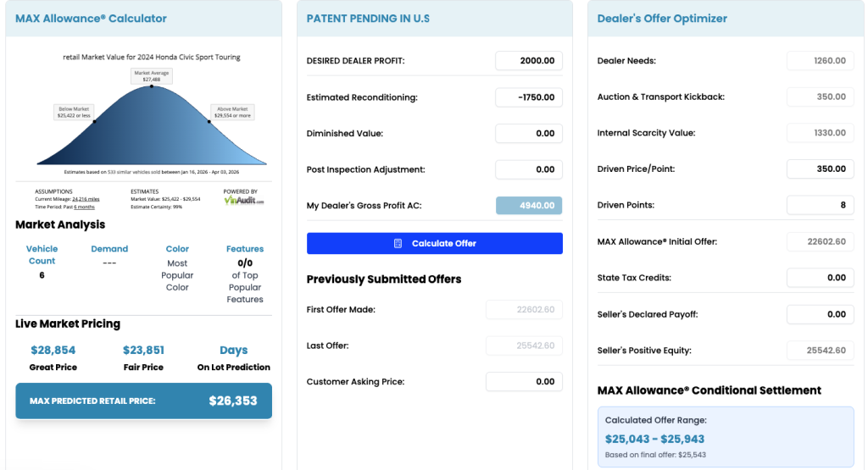The width and height of the screenshot is (868, 470).
Task: Edit the State Tax Credits field
Action: pos(820,278)
